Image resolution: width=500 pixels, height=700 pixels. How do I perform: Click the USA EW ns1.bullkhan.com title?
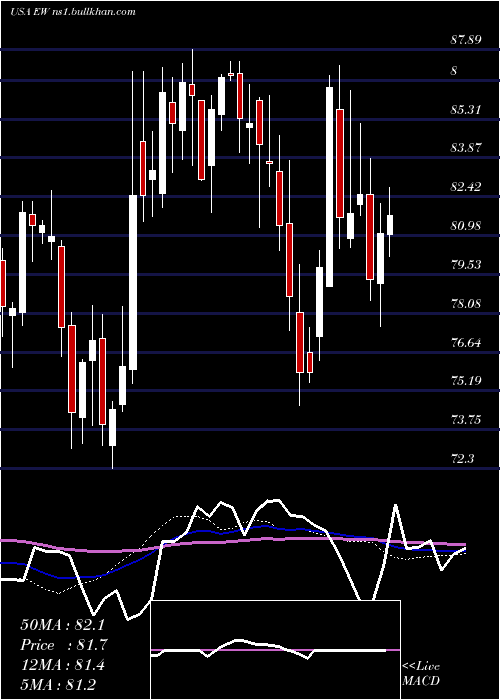pos(73,12)
